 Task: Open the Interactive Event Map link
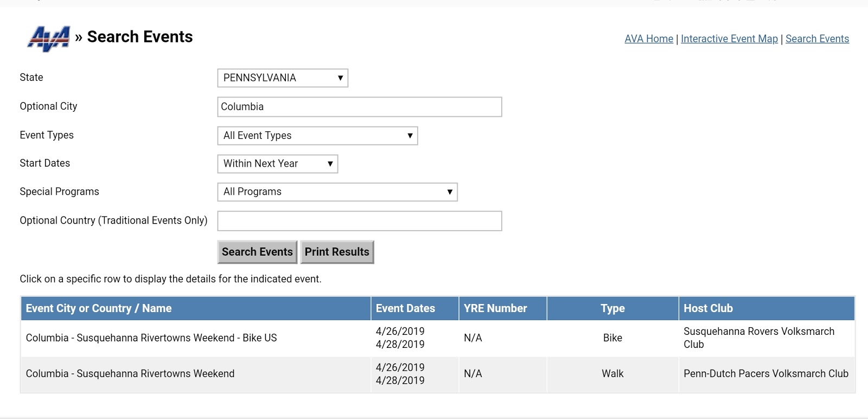click(729, 39)
